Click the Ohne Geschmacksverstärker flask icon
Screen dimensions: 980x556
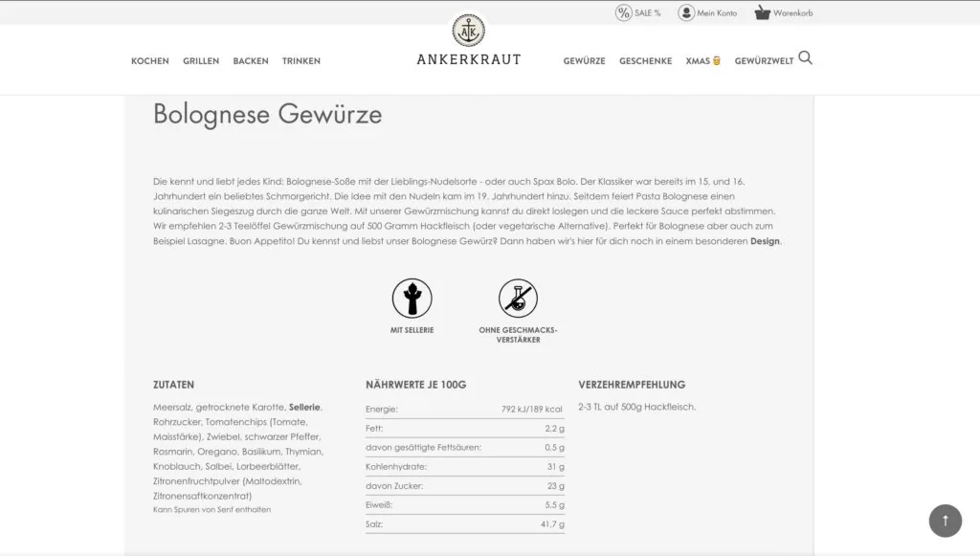[518, 298]
